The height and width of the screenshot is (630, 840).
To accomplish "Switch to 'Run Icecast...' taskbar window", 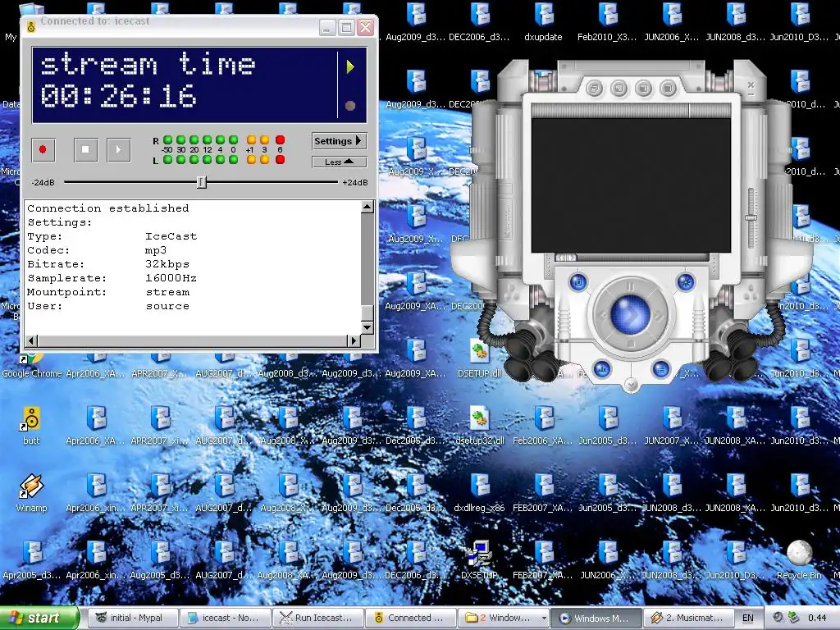I will 317,618.
